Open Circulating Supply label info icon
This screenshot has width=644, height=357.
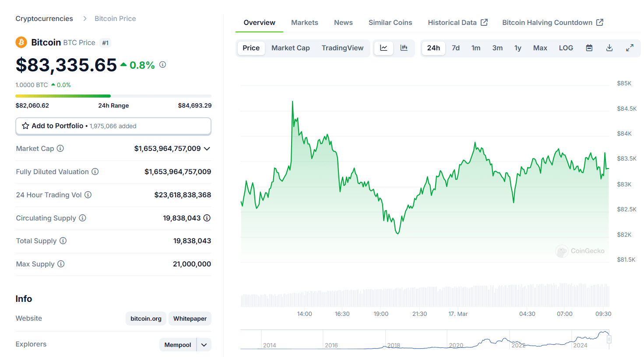point(82,218)
